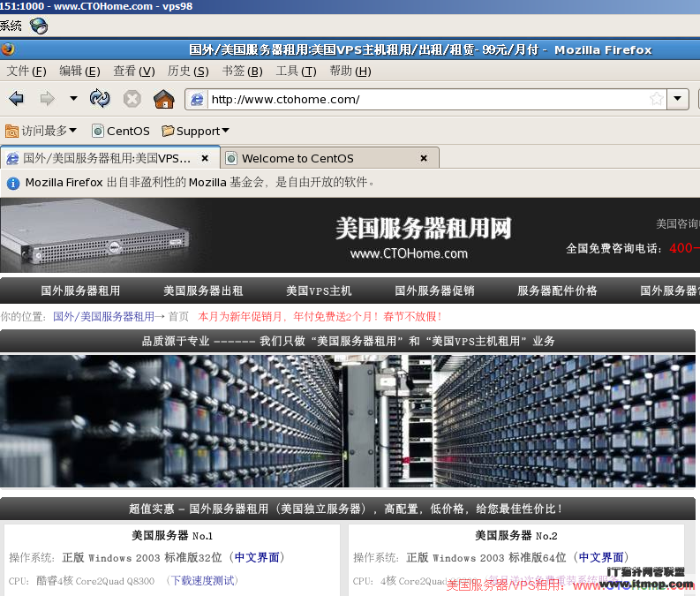This screenshot has height=596, width=700.
Task: Click the favicon on the 国外/美国服务器租用 tab
Action: point(12,158)
